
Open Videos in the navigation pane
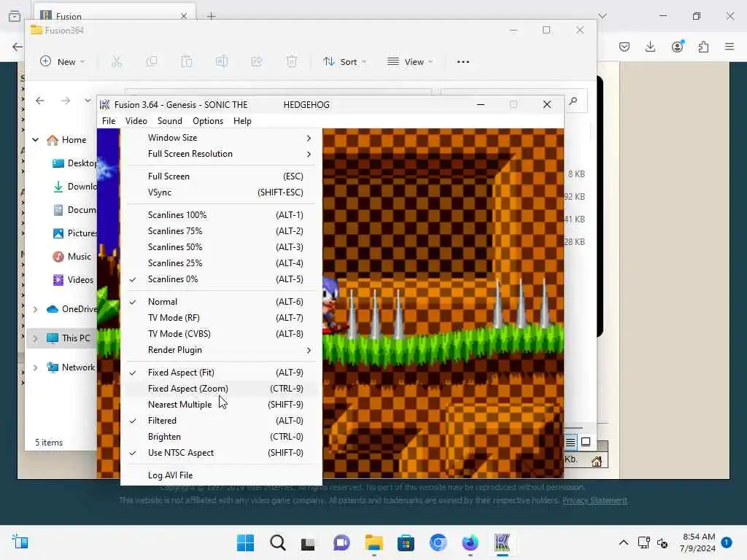tap(73, 279)
